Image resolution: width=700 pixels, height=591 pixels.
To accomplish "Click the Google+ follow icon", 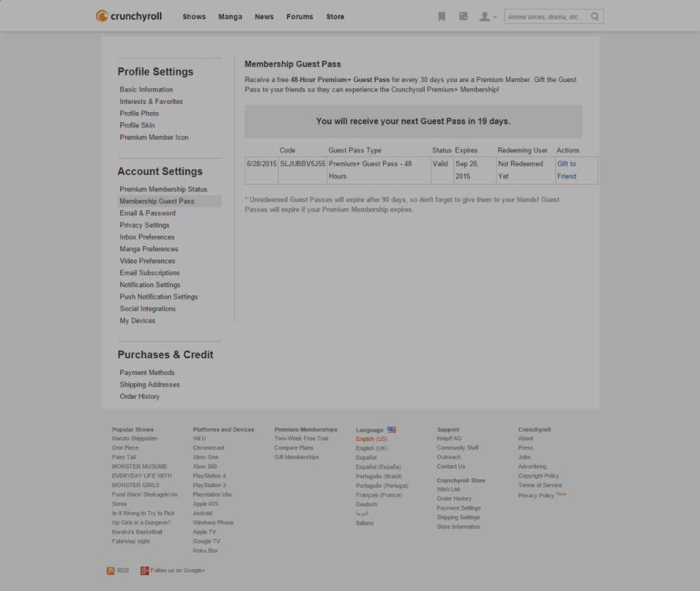I will tap(144, 570).
